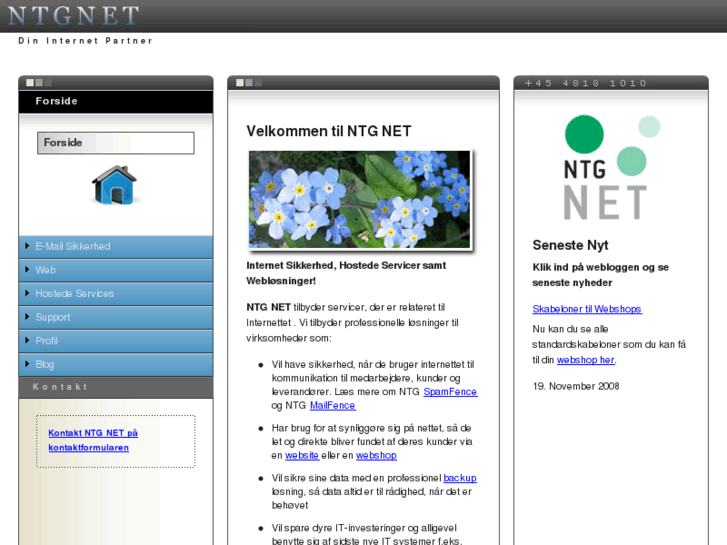727x545 pixels.
Task: Follow the backup link
Action: pyautogui.click(x=460, y=478)
